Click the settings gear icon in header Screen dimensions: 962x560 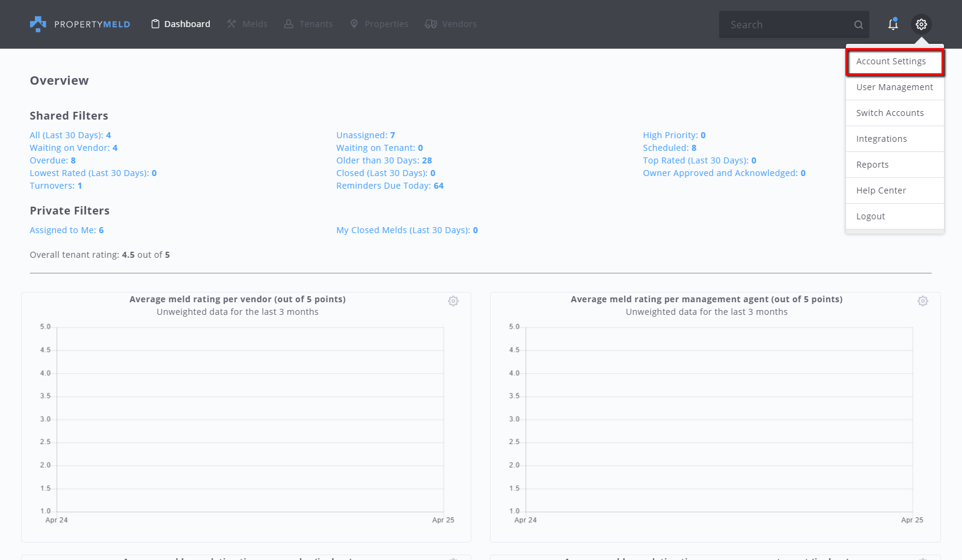point(921,24)
